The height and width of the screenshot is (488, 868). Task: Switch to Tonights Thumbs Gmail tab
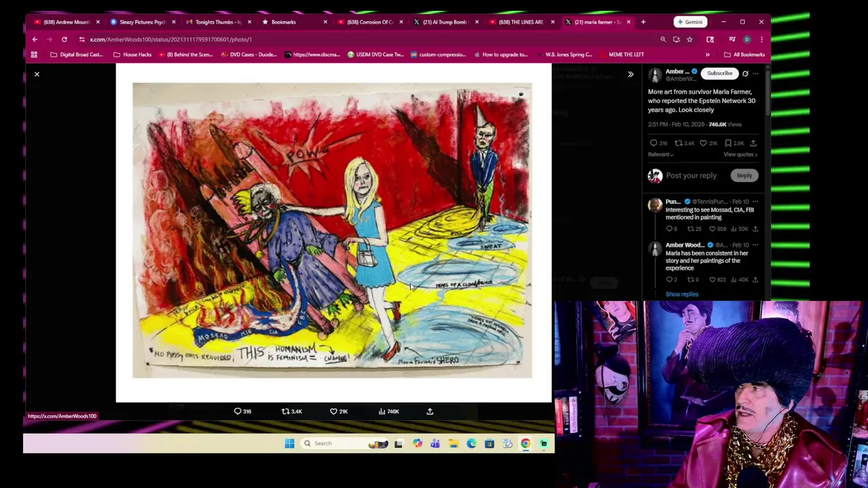coord(218,22)
